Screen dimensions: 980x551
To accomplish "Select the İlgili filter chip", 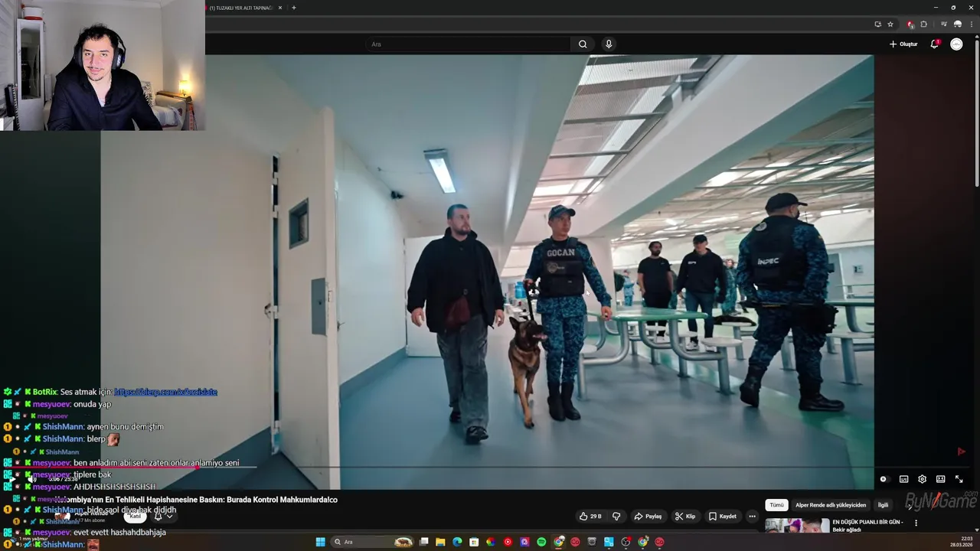I will 883,505.
